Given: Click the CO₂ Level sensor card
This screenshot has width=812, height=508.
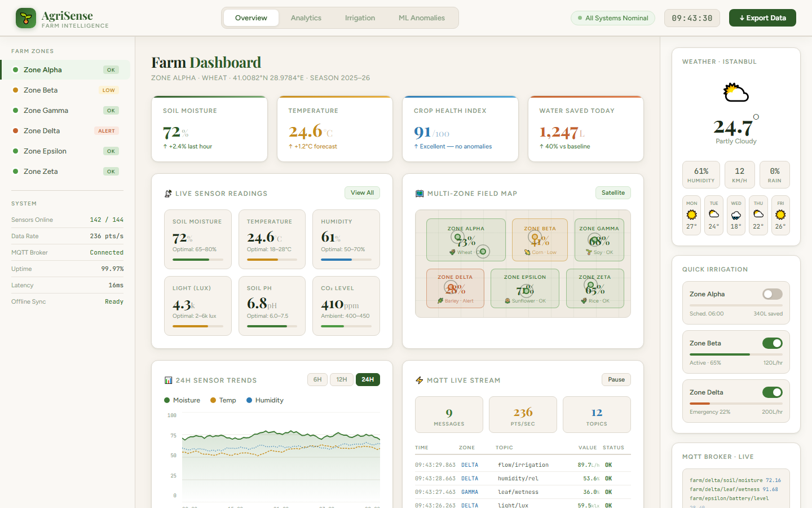Looking at the screenshot, I should pos(346,306).
